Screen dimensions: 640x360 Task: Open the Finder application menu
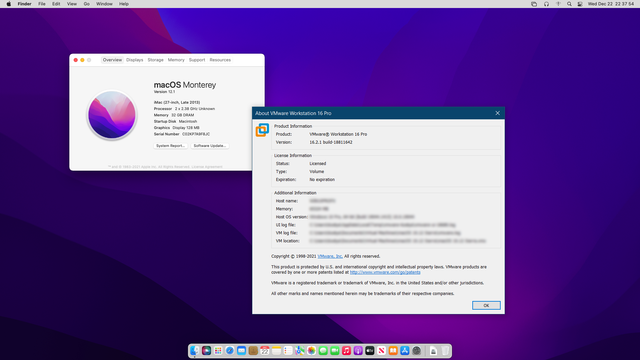pos(24,4)
